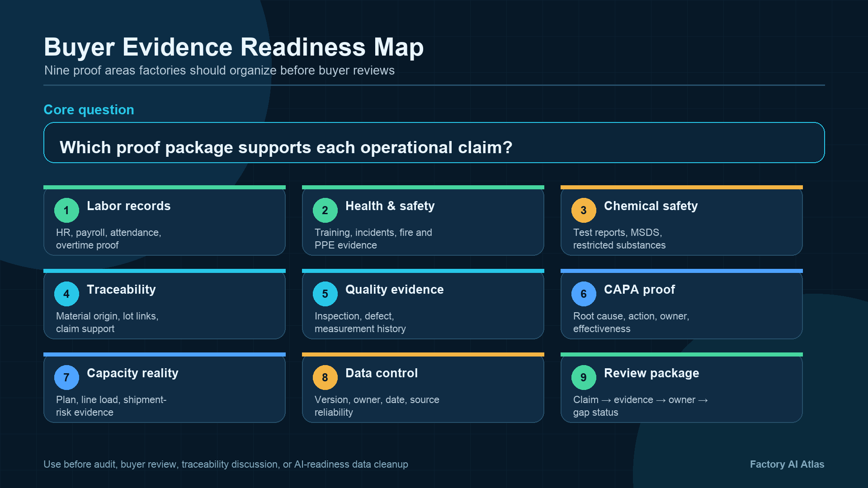
Task: Click the green number 1 badge
Action: pyautogui.click(x=66, y=210)
